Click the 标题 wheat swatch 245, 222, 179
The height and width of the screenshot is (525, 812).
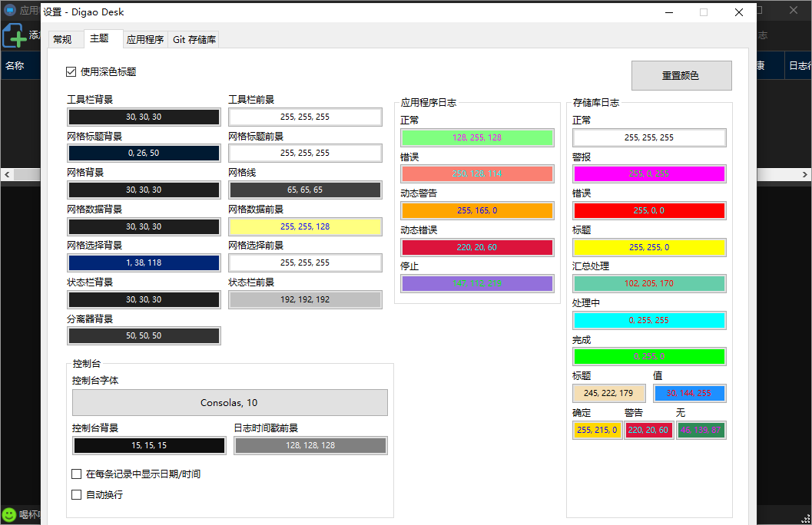pyautogui.click(x=608, y=393)
